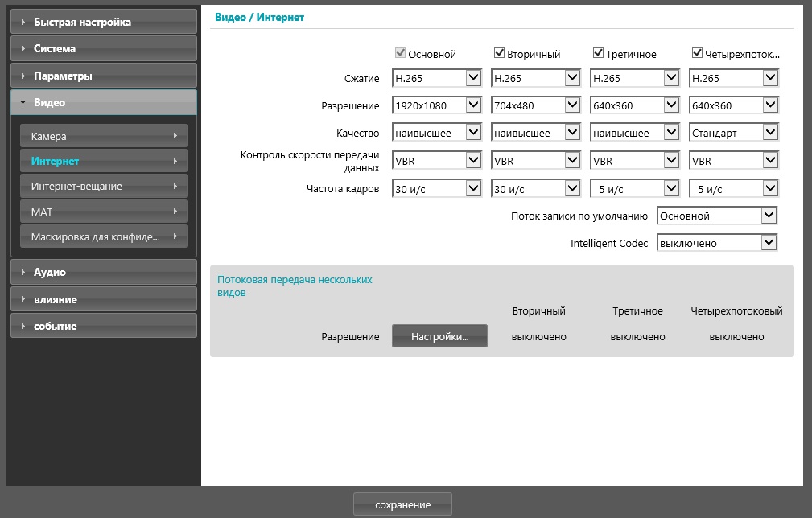The width and height of the screenshot is (812, 518).
Task: Click the Настройки... button
Action: pos(439,336)
